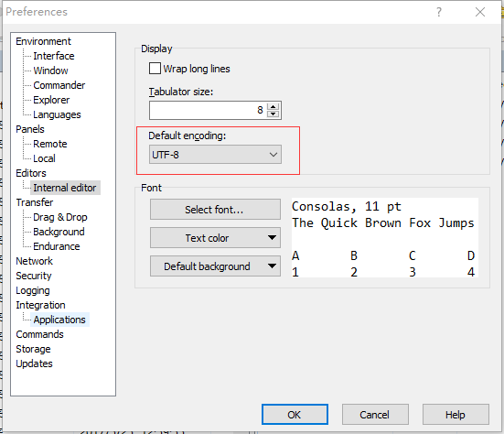Go to Explorer settings
This screenshot has height=434, width=504.
pos(51,100)
